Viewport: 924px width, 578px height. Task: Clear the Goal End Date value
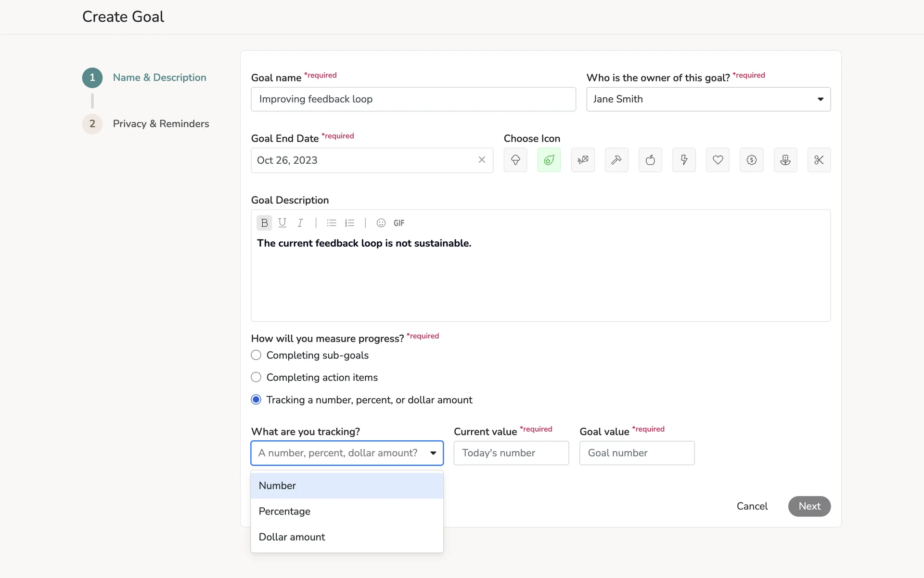pos(482,160)
